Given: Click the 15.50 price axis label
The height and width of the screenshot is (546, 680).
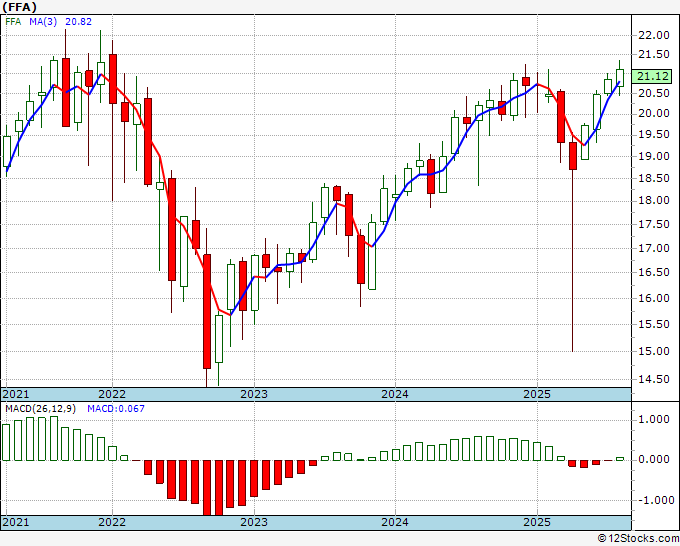Looking at the screenshot, I should click(654, 324).
